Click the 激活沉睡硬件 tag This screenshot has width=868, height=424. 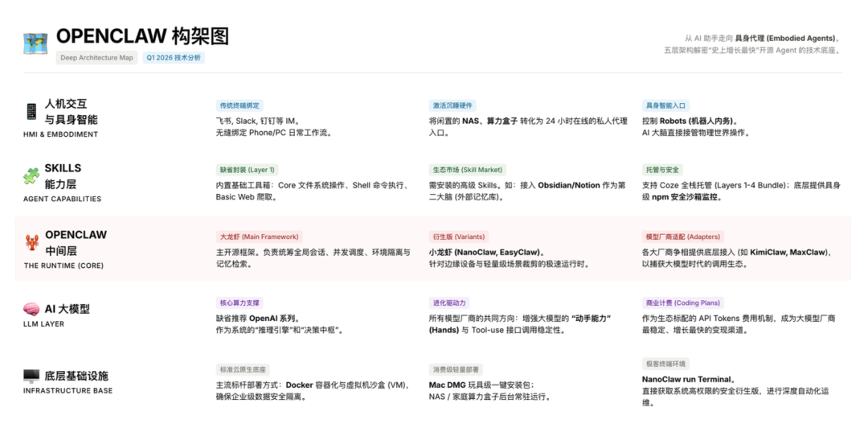point(452,105)
